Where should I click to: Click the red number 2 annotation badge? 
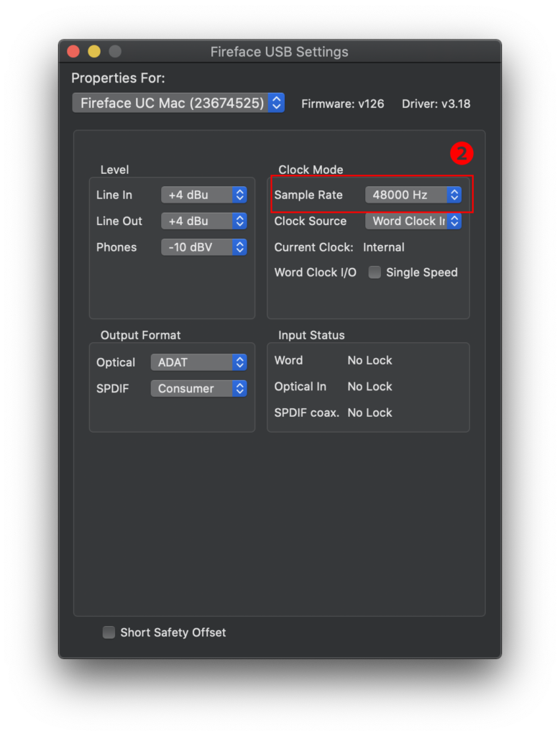462,154
